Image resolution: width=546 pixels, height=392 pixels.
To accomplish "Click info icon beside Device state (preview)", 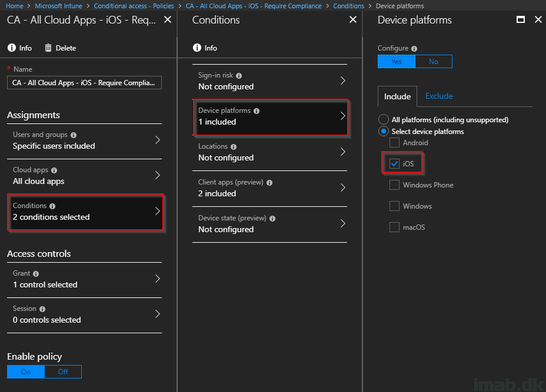I will tap(272, 219).
